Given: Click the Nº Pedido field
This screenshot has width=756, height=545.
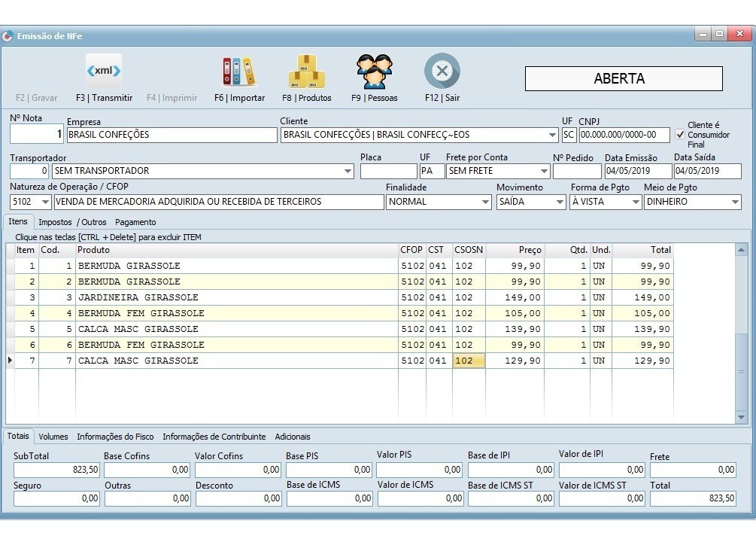Looking at the screenshot, I should (577, 171).
